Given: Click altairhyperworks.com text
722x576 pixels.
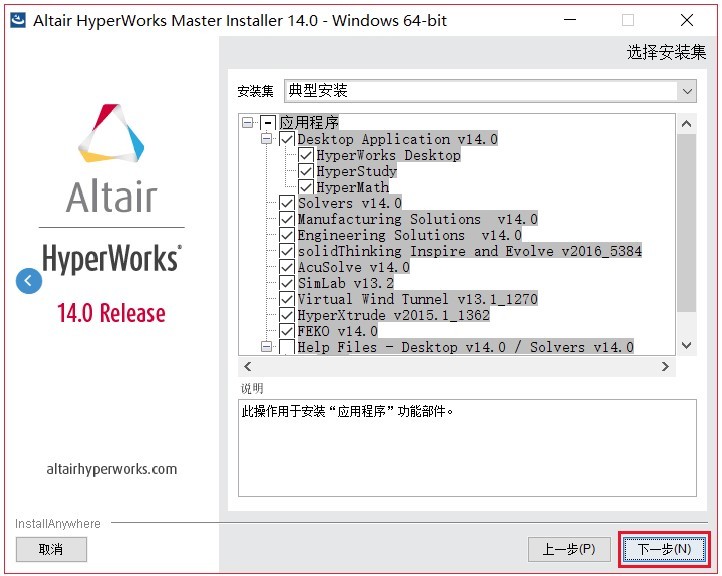Looking at the screenshot, I should tap(111, 469).
